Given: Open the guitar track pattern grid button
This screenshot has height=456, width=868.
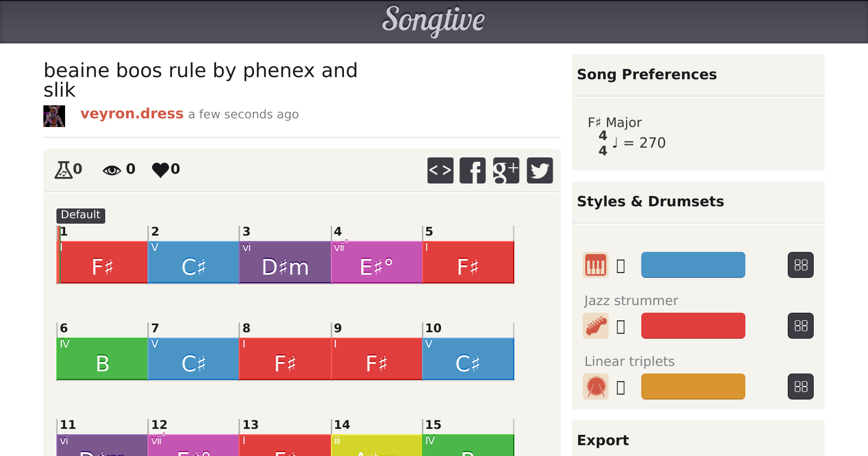Looking at the screenshot, I should (x=800, y=326).
